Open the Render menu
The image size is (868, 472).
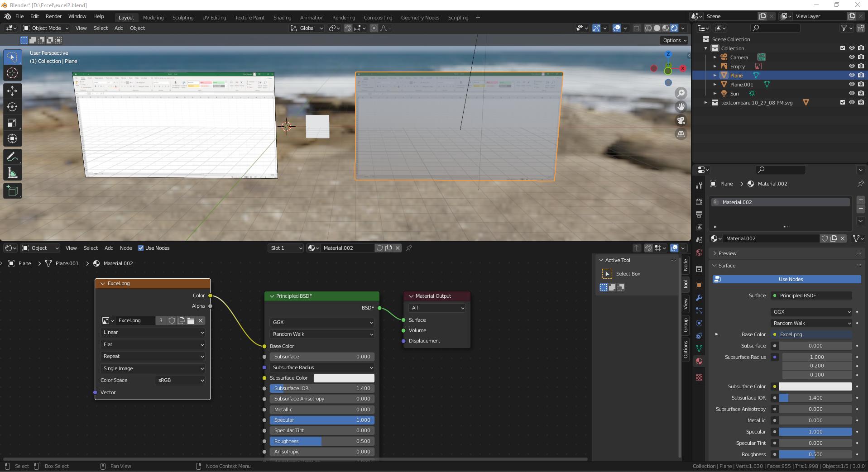click(x=53, y=16)
